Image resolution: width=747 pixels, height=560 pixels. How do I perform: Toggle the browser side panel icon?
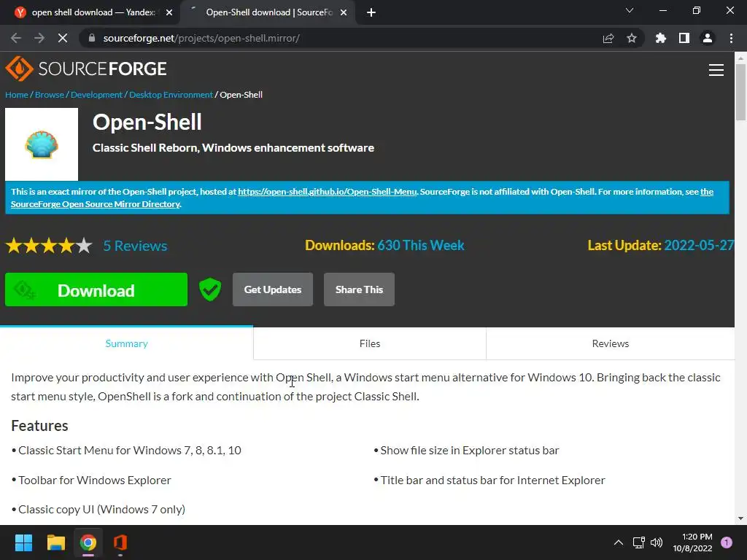pos(684,38)
